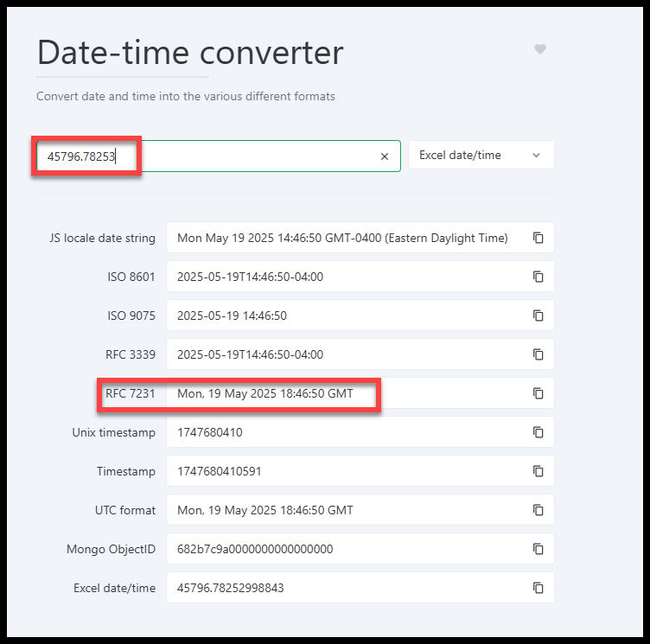
Task: Click the ISO 9075 output field
Action: [x=360, y=316]
